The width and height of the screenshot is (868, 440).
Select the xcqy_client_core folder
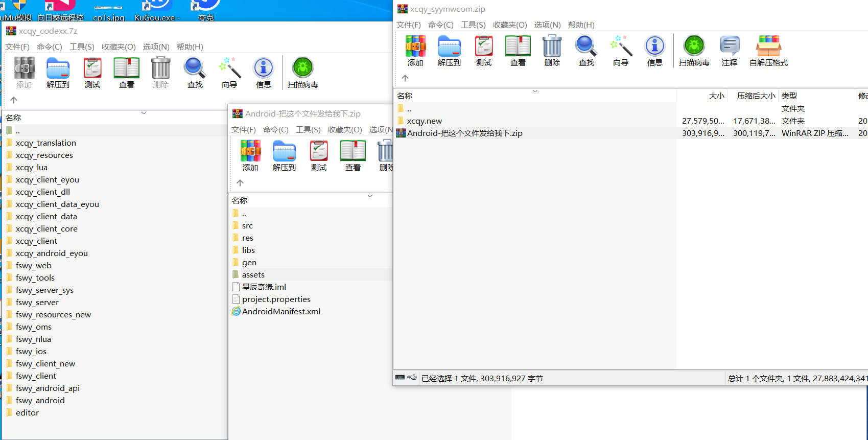46,229
